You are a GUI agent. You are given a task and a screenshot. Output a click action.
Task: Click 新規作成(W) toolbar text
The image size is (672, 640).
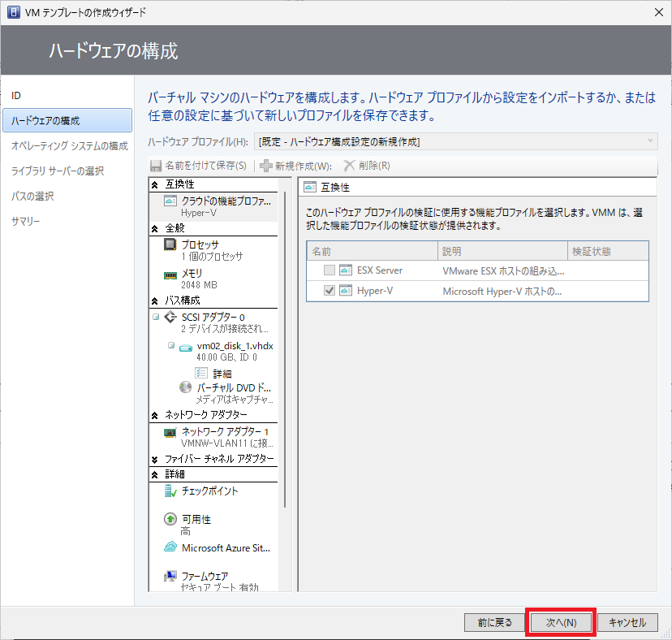point(303,166)
